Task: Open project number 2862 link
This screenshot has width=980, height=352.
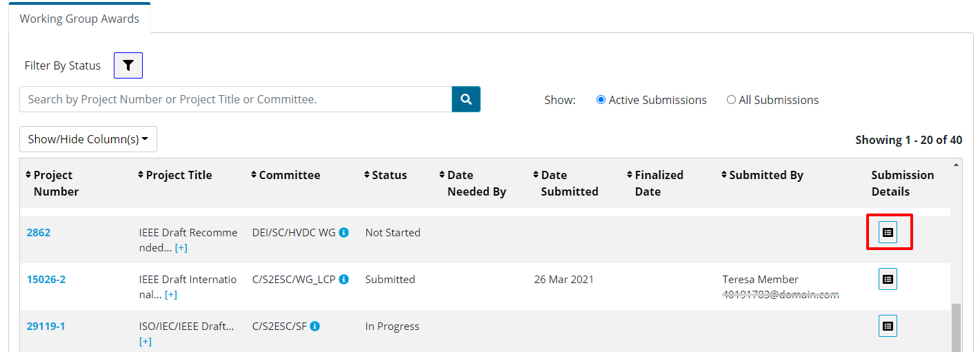Action: [x=39, y=233]
